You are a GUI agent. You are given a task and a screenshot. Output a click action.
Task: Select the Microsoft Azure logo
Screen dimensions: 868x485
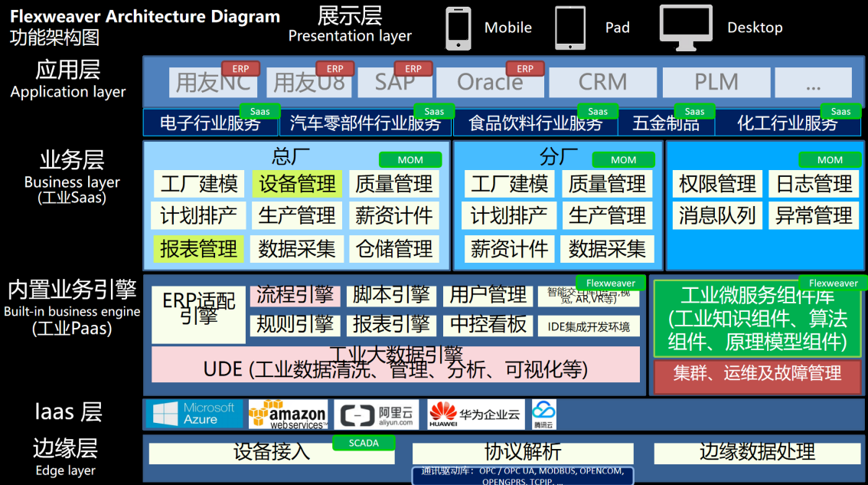coord(194,414)
